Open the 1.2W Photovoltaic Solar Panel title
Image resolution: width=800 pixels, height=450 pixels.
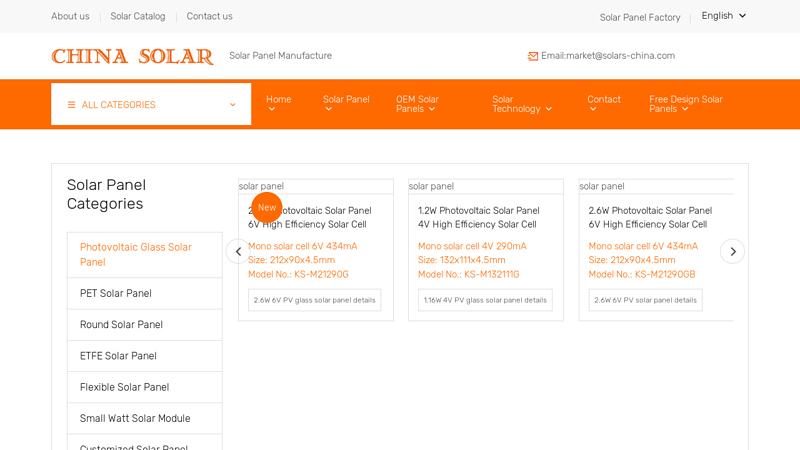tap(479, 217)
